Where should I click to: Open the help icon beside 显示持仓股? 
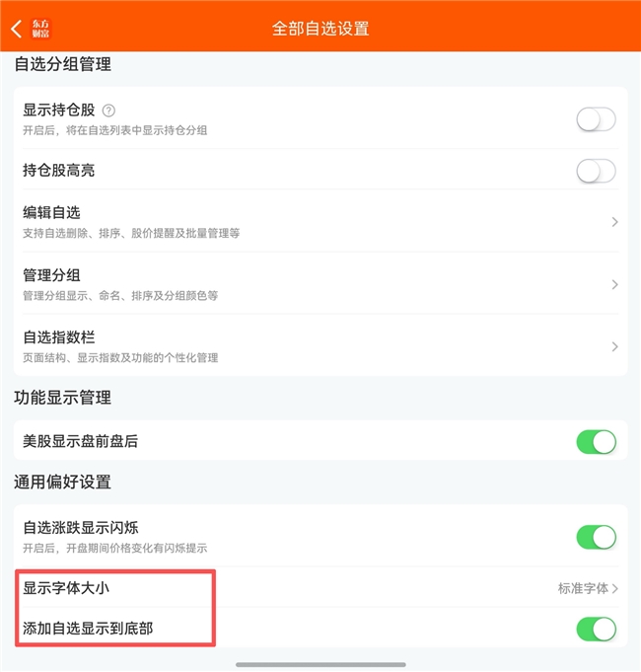click(108, 111)
